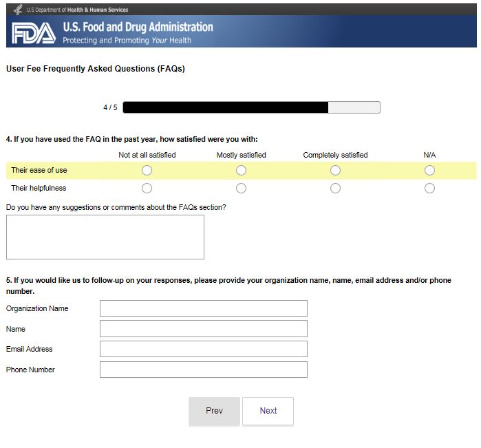Choose 'Completely satisfied' for helpfulness
The height and width of the screenshot is (448, 481).
335,189
